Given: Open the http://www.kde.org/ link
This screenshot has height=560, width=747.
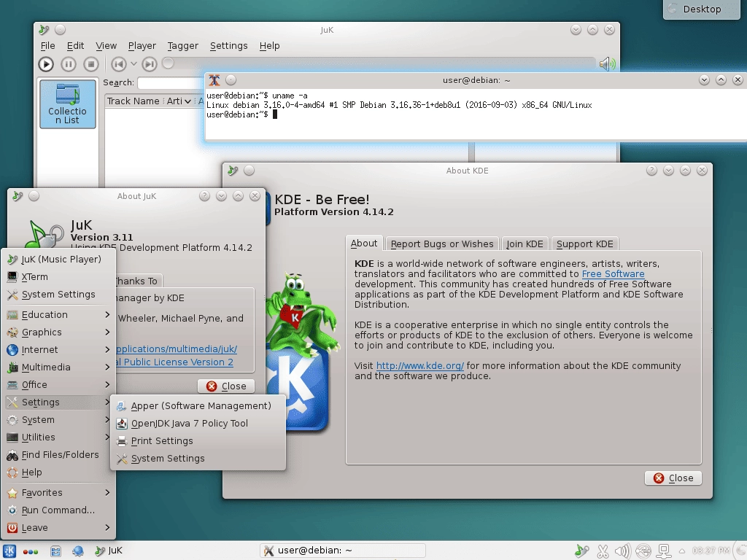Looking at the screenshot, I should click(419, 366).
